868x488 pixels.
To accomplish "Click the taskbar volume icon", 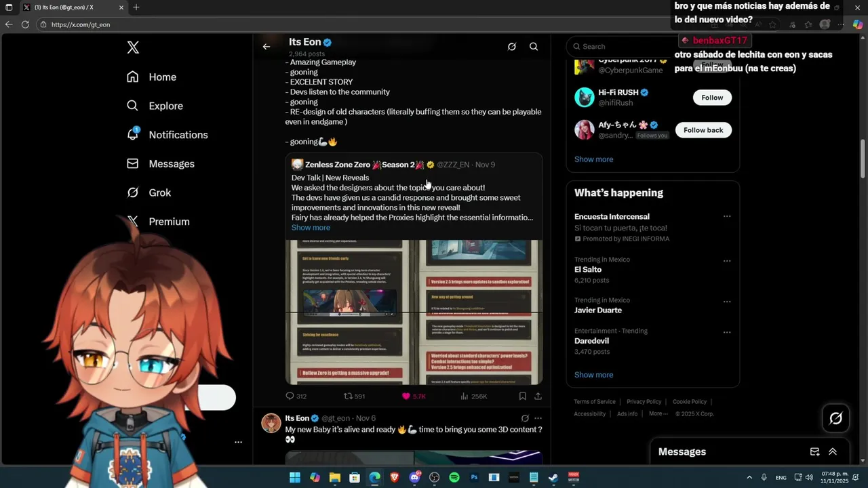I will click(809, 477).
